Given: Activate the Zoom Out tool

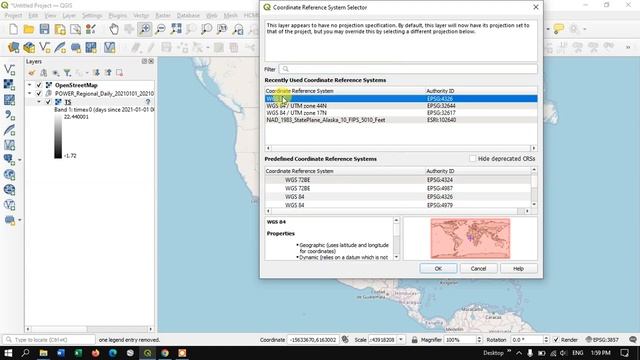Looking at the screenshot, I should [x=160, y=29].
